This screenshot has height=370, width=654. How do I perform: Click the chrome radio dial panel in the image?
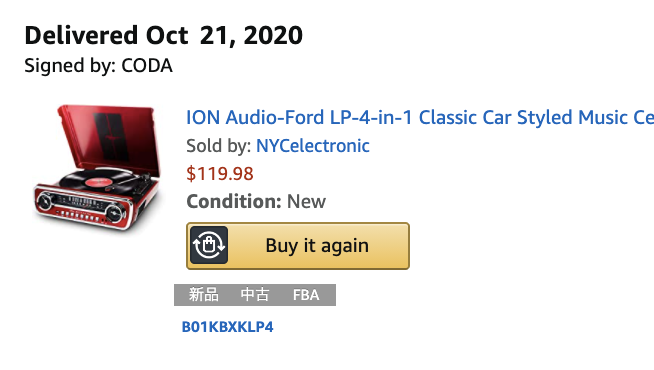79,203
